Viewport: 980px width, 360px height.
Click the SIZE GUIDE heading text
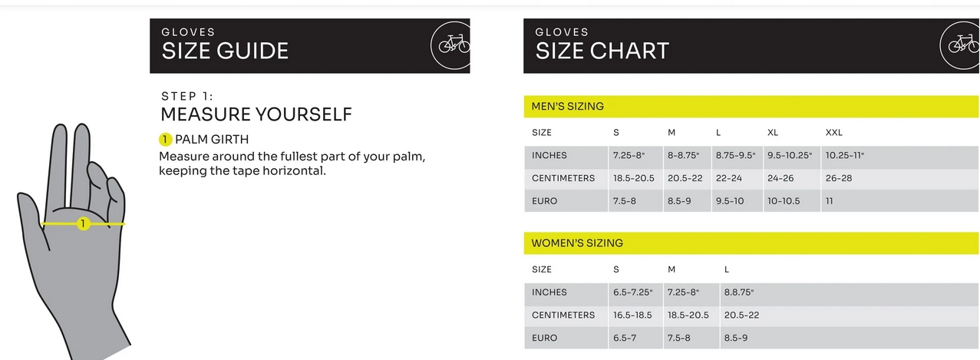click(x=225, y=51)
